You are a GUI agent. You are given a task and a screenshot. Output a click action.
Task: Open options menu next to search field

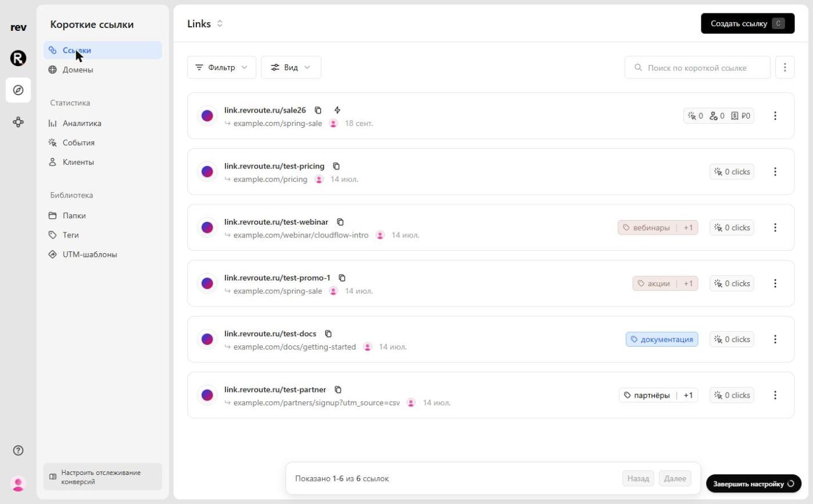pyautogui.click(x=785, y=67)
